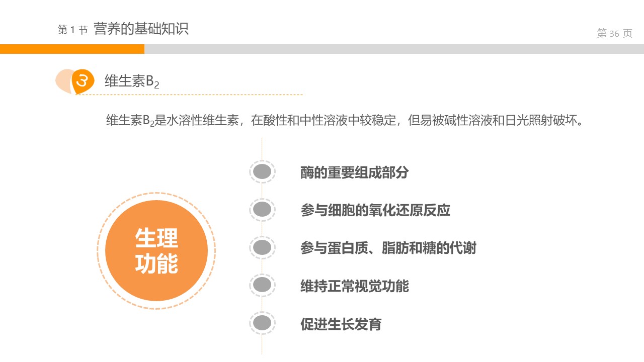Image resolution: width=644 pixels, height=362 pixels.
Task: Click the 营养的基础知识 title text
Action: point(141,29)
